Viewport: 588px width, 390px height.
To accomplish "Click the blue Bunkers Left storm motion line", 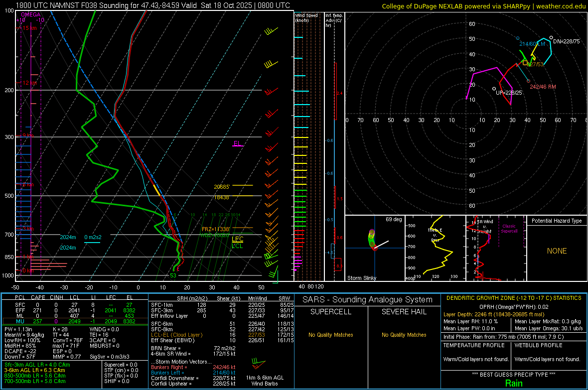I will pos(193,373).
